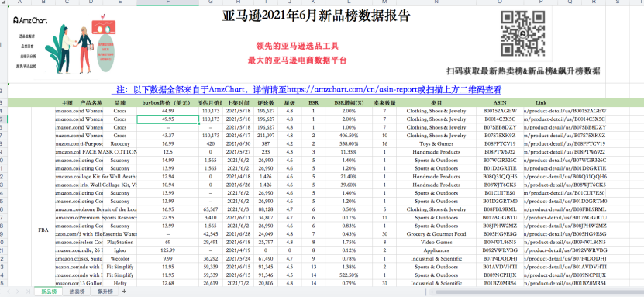Select the BSR growth cell 522.50%

point(348,275)
